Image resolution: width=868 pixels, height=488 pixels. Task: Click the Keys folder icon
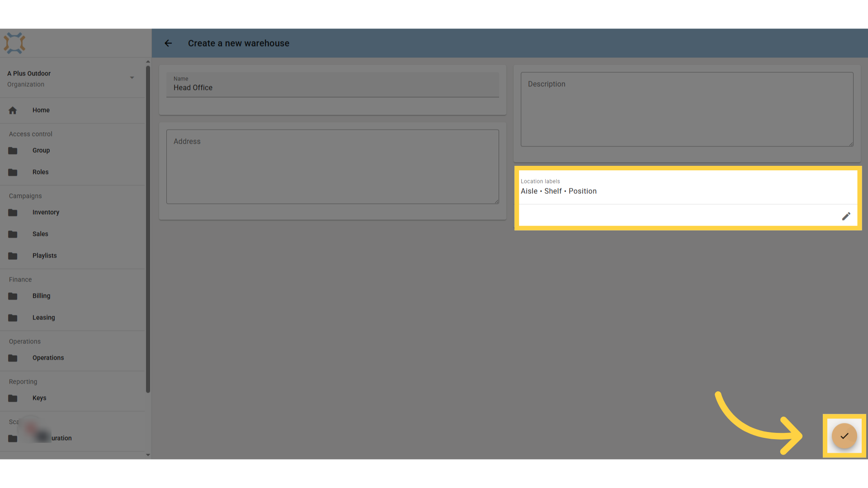(13, 398)
